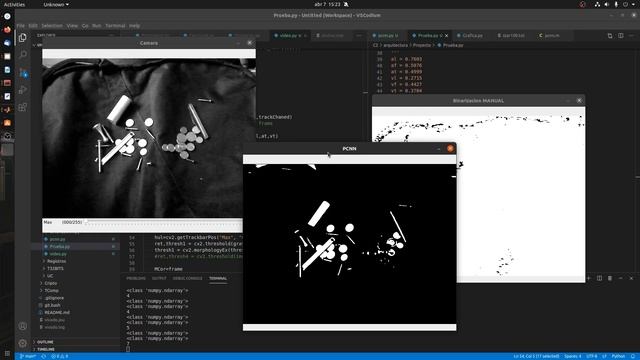The height and width of the screenshot is (360, 640).
Task: Expand the UC folder in explorer
Action: [50, 276]
